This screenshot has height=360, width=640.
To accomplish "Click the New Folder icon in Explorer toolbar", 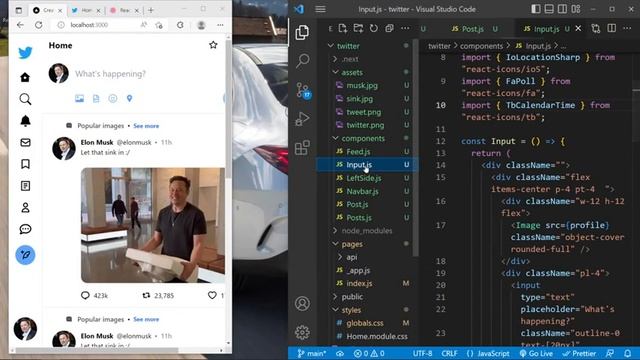I will click(x=358, y=28).
